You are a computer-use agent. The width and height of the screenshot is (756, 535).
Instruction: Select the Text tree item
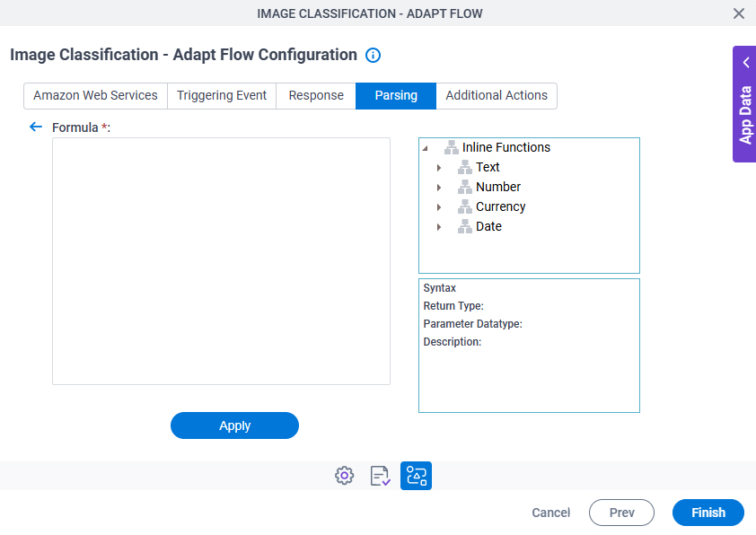(x=488, y=167)
